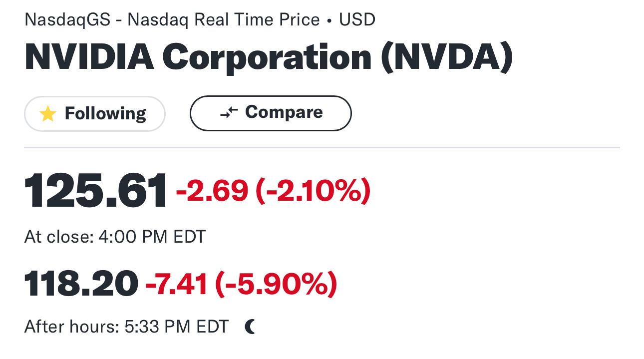Click the -7.41 after-hours change value
Viewport: 644px width, 359px height.
tap(177, 284)
